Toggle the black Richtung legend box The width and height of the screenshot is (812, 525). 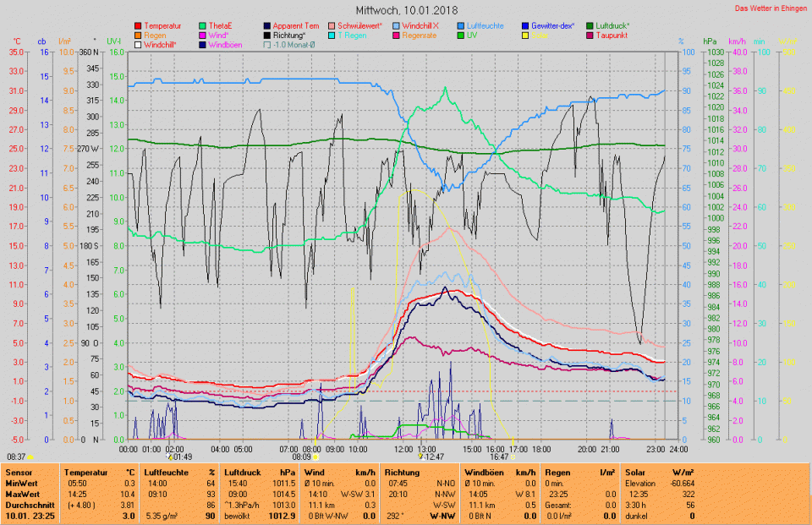click(x=267, y=36)
